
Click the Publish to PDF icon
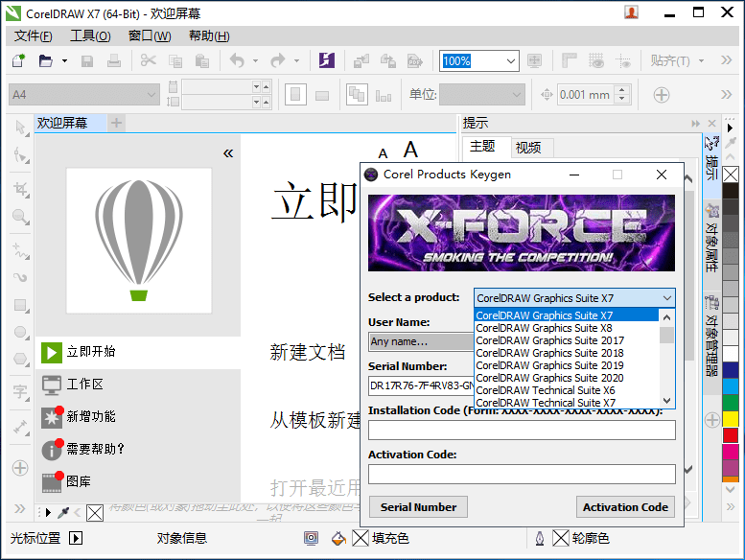[x=415, y=60]
